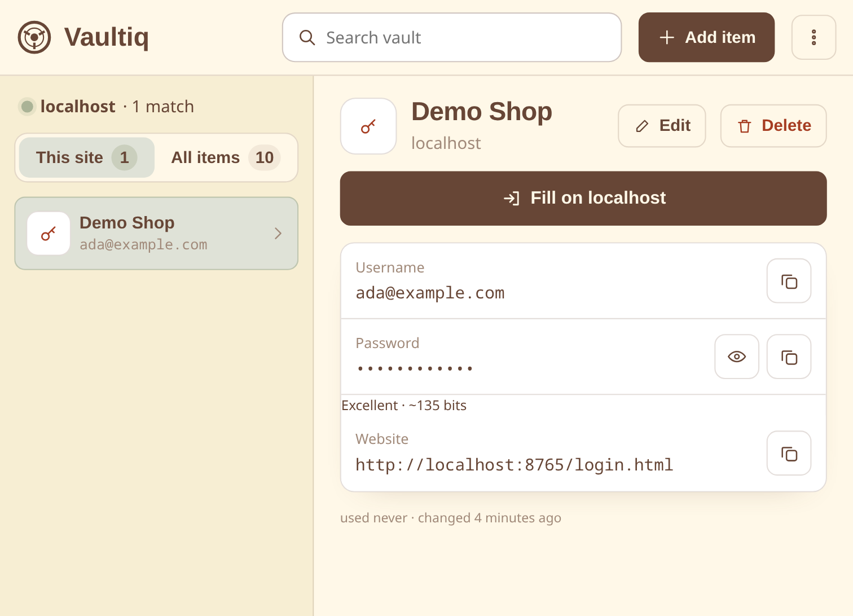
Task: Click the key icon in Demo Shop row
Action: point(49,234)
